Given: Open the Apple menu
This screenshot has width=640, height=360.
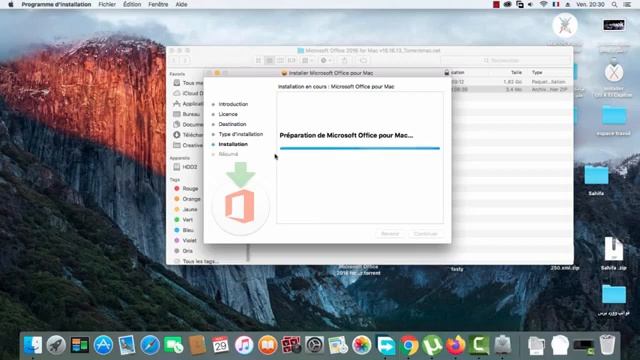Looking at the screenshot, I should (x=11, y=4).
